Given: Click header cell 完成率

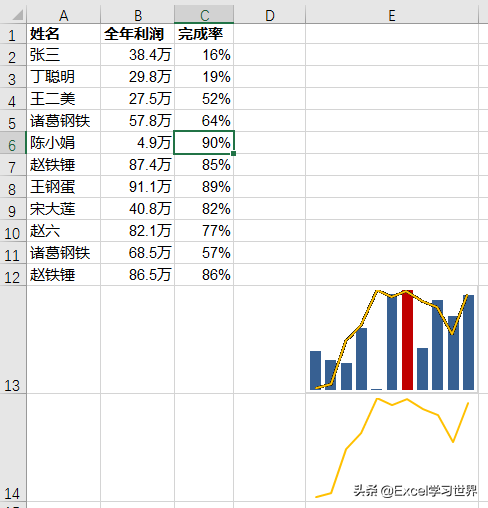Looking at the screenshot, I should tap(204, 34).
